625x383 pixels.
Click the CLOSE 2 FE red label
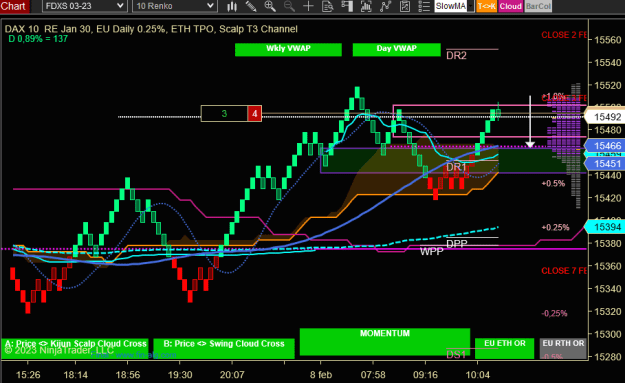click(564, 35)
